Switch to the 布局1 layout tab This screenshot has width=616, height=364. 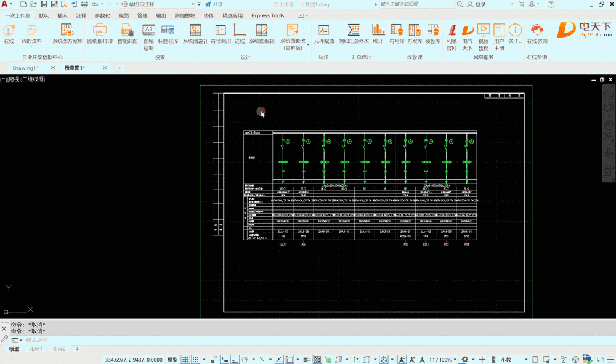point(36,349)
